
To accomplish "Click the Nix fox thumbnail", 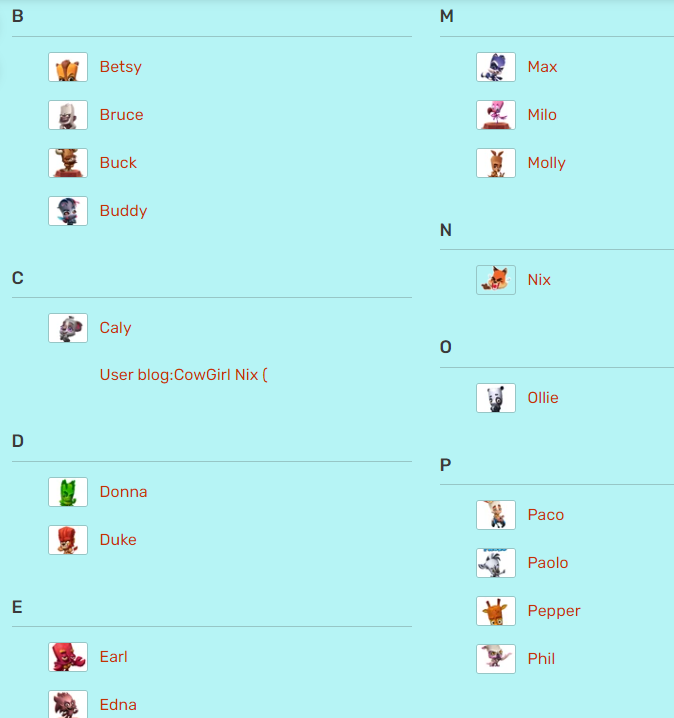I will (x=496, y=280).
